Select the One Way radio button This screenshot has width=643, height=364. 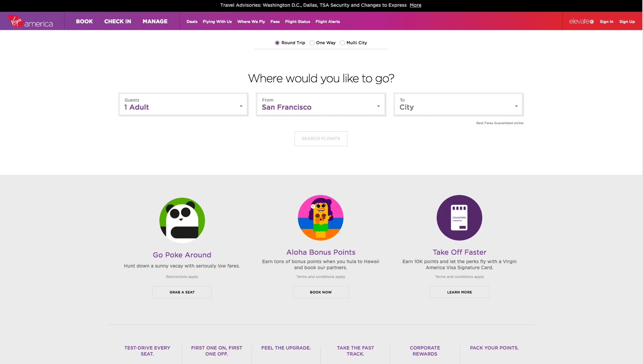point(312,43)
